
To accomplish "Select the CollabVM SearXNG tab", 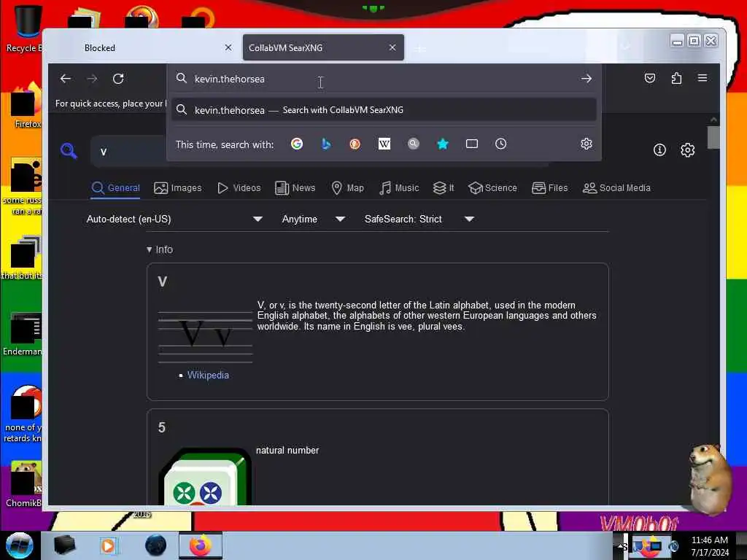I will [x=323, y=47].
